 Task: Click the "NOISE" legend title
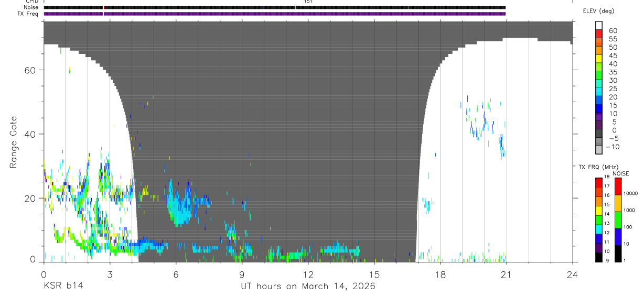620,173
